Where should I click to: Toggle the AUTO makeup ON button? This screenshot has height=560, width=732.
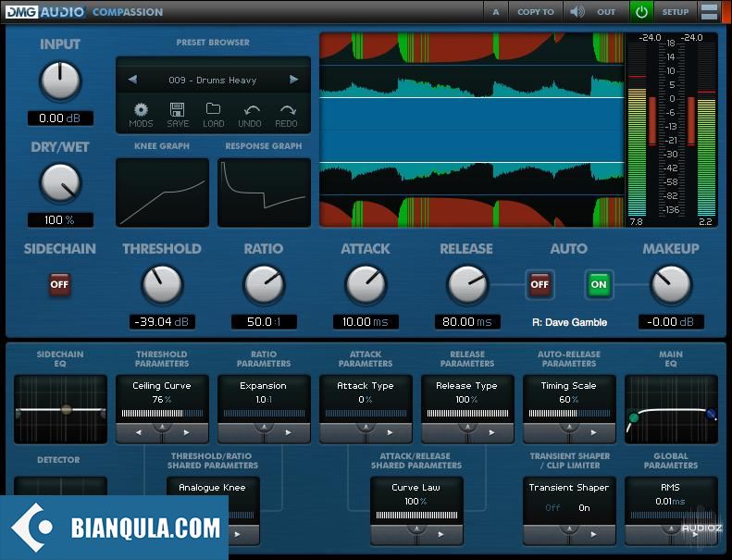coord(599,284)
